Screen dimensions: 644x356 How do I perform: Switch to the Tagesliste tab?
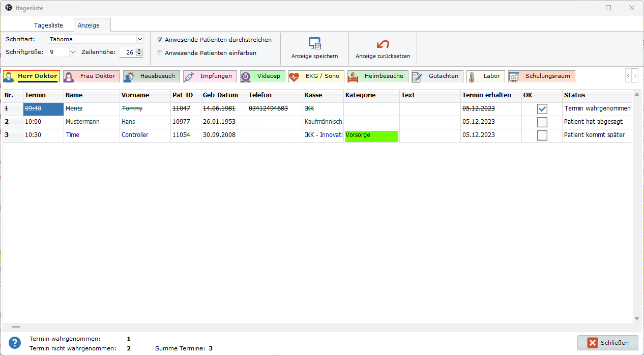[48, 25]
